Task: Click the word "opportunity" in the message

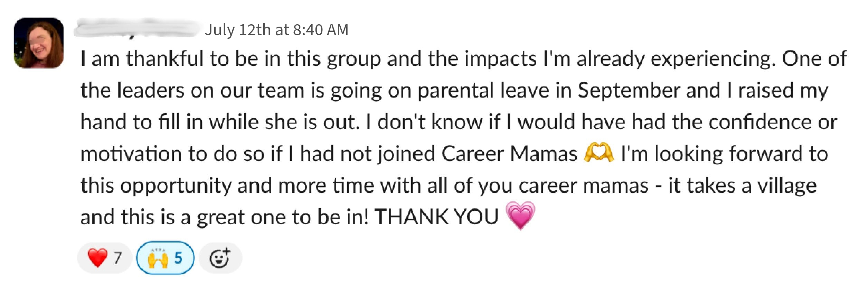Action: 176,186
